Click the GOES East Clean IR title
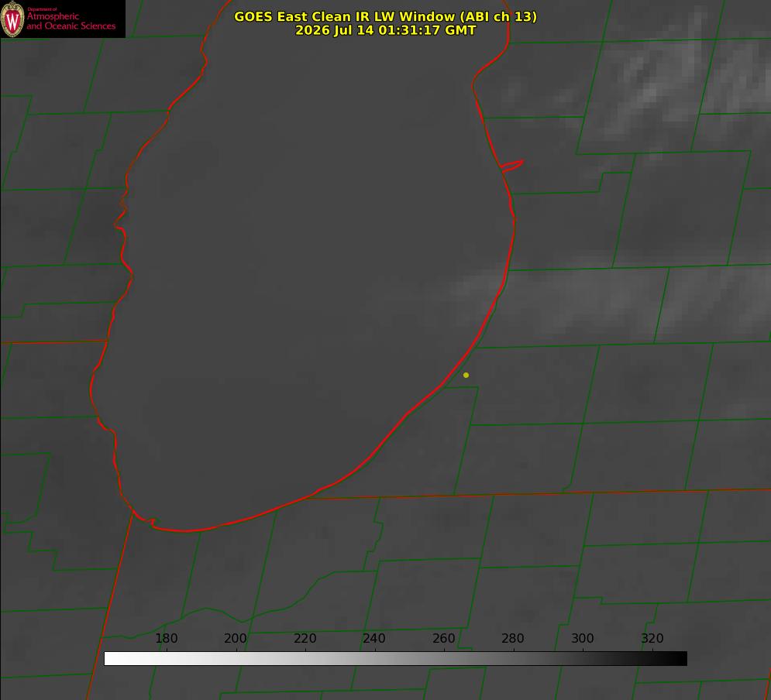The width and height of the screenshot is (771, 700). [x=386, y=16]
